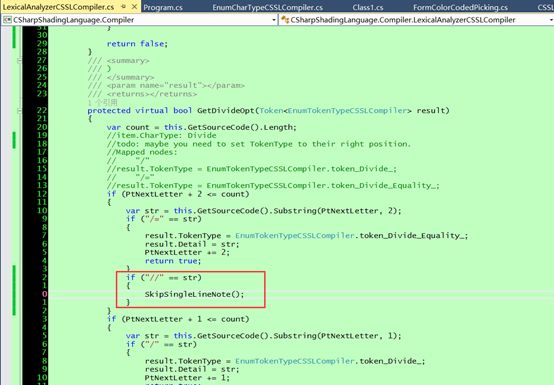Viewport: 554px width, 385px height.
Task: Collapse the GetDivideOpt method outline
Action: coord(19,111)
